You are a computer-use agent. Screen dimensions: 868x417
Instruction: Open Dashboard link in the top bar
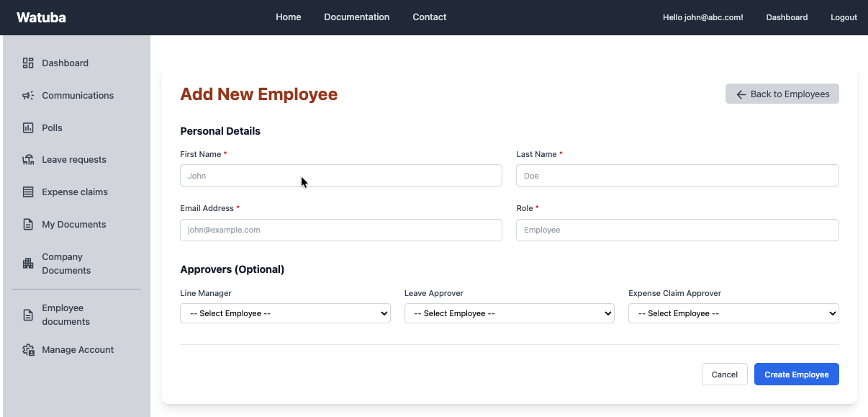[x=787, y=17]
